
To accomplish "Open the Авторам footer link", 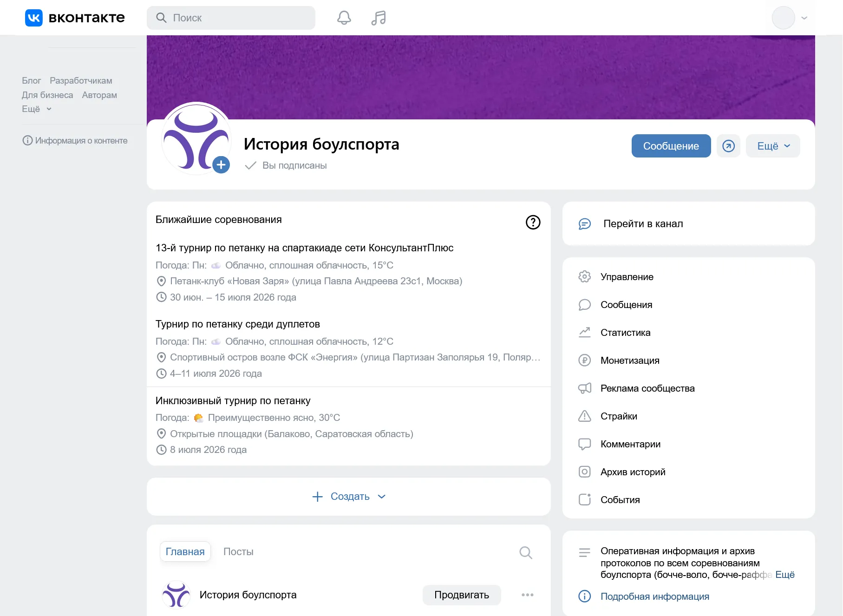I will [99, 95].
